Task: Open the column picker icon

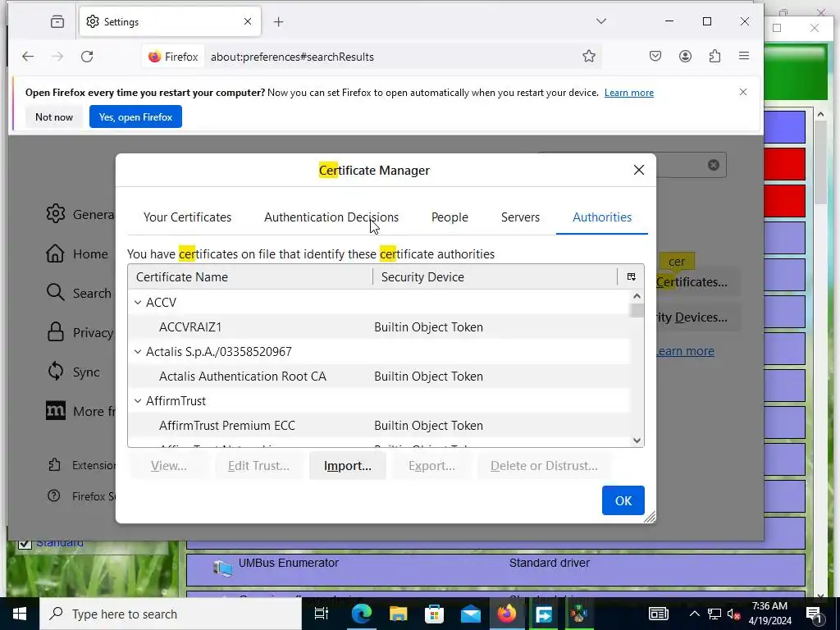Action: click(631, 277)
